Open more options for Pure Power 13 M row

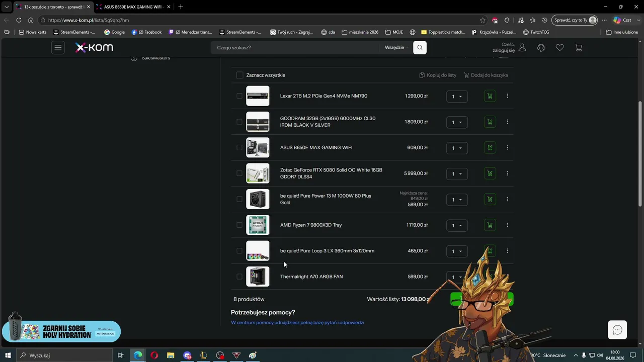pos(507,199)
